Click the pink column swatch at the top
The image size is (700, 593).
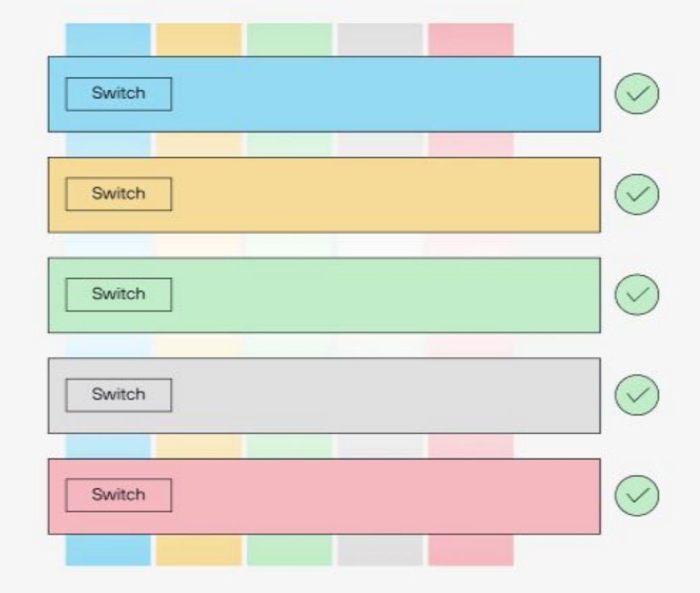(x=471, y=39)
